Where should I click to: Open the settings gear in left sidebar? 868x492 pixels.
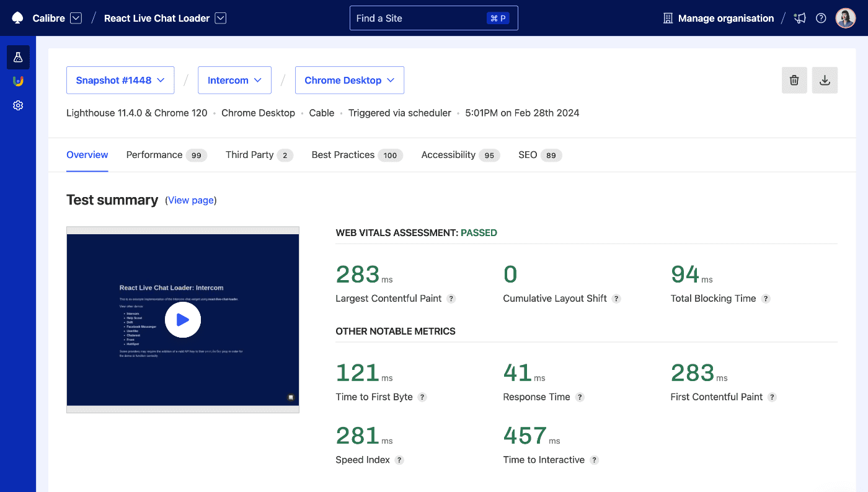click(x=18, y=105)
